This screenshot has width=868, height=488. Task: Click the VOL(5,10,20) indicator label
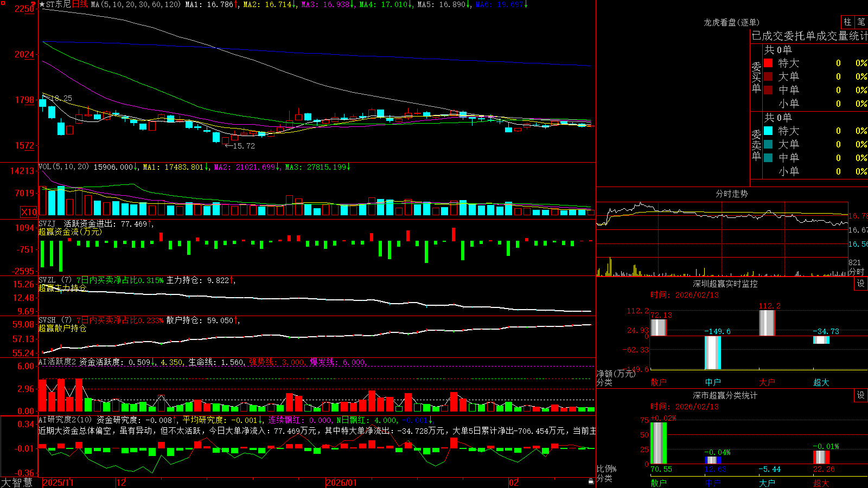[x=63, y=167]
